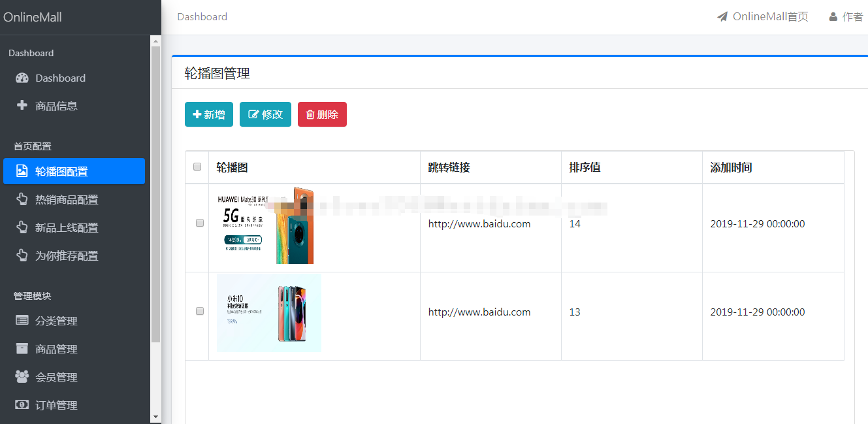Click sidebar scrollbar up arrow
The image size is (868, 424).
coord(155,41)
